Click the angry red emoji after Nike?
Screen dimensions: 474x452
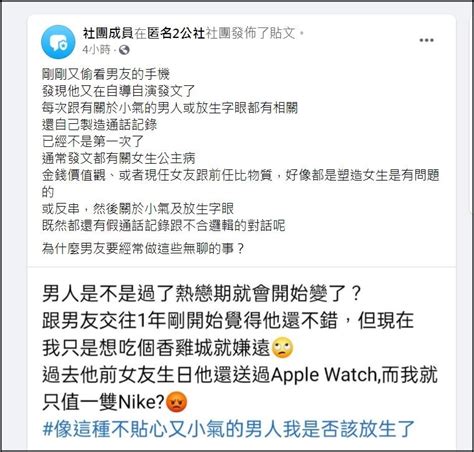click(x=177, y=402)
